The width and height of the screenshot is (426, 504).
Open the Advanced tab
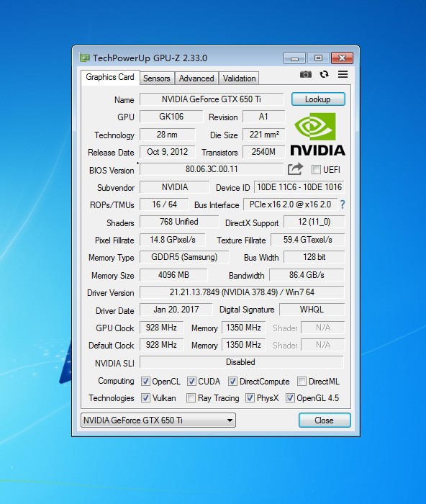(x=196, y=78)
